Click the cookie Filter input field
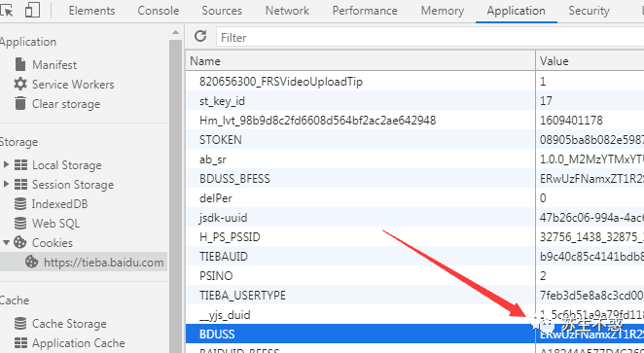The image size is (644, 353). 430,38
